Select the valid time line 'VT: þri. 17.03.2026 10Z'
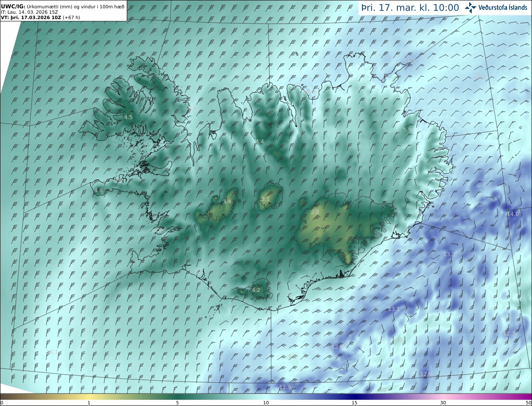 coord(41,18)
